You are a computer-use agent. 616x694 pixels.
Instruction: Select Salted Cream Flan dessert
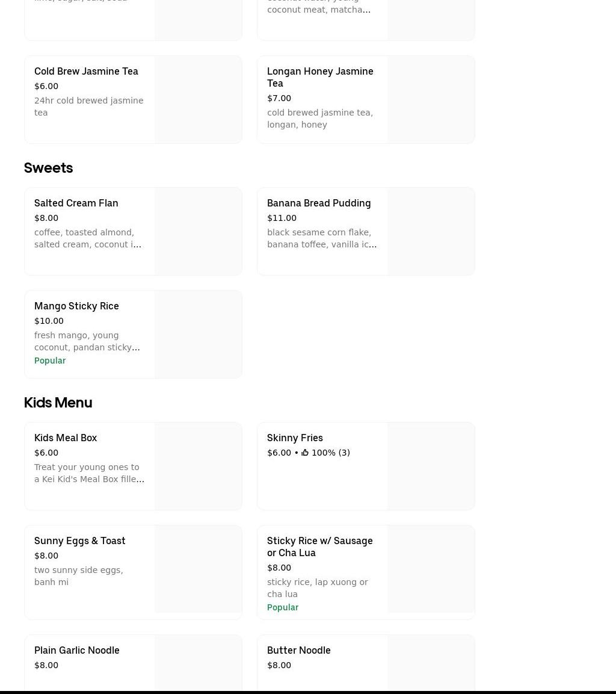click(x=76, y=203)
